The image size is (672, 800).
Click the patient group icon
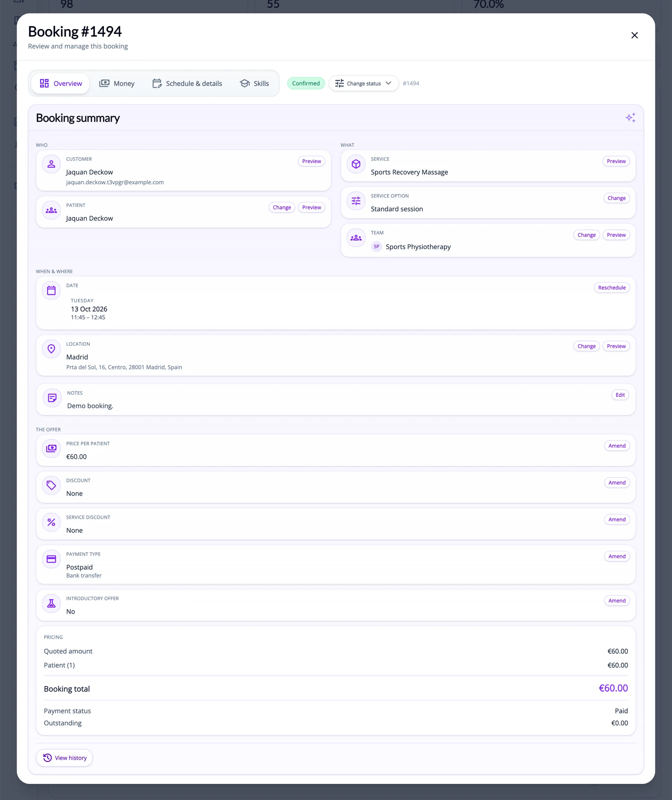click(52, 210)
